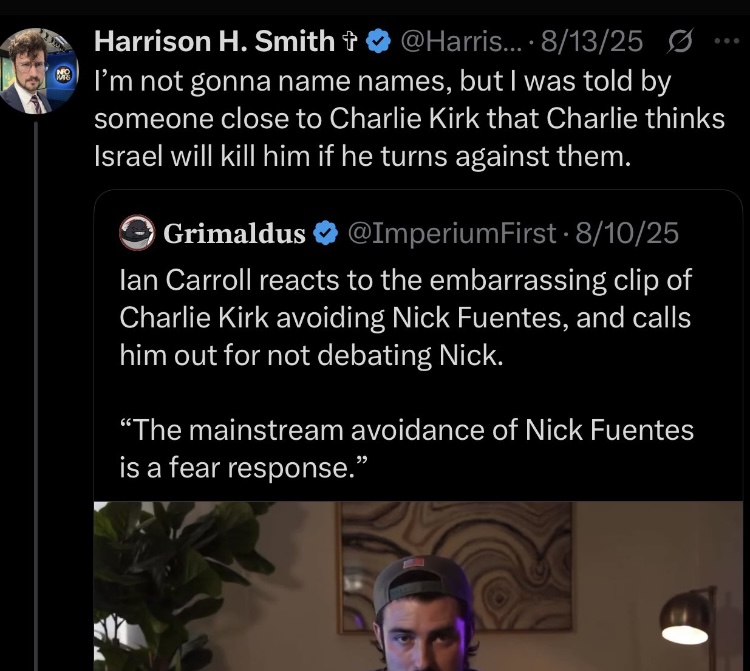Click the cross symbol after Harrison's name
The image size is (750, 671).
point(351,42)
